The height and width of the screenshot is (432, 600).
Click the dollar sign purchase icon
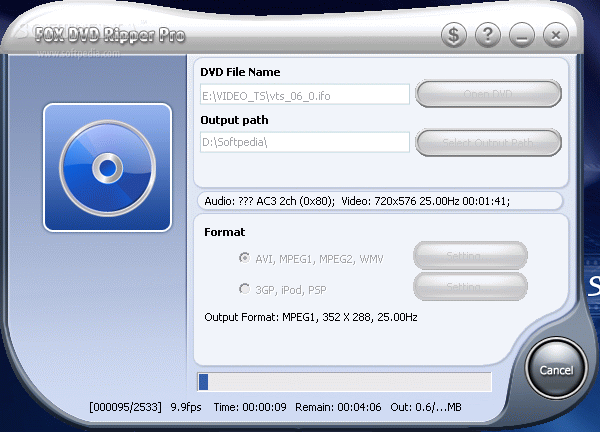[x=454, y=35]
